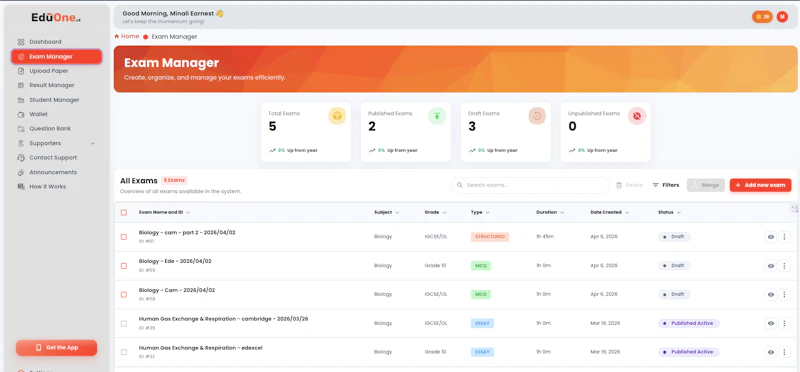Open the Filters panel
The image size is (800, 372).
[x=666, y=185]
